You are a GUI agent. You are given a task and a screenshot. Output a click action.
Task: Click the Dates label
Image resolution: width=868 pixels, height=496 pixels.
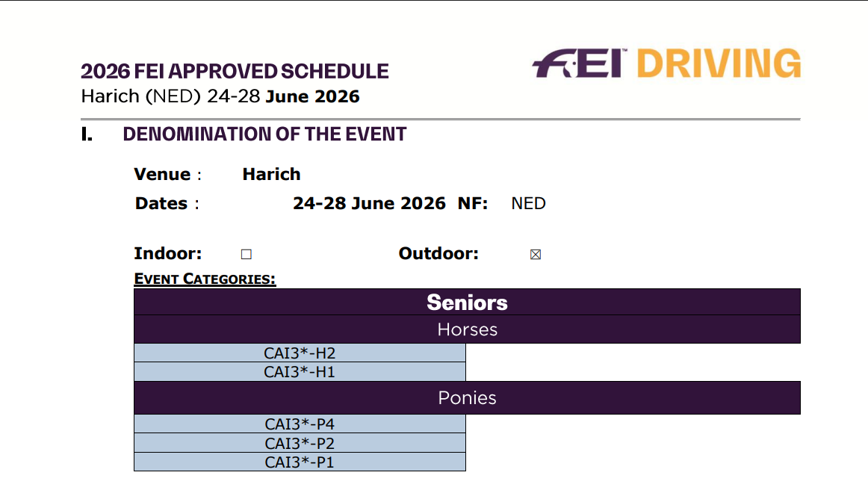pyautogui.click(x=162, y=204)
